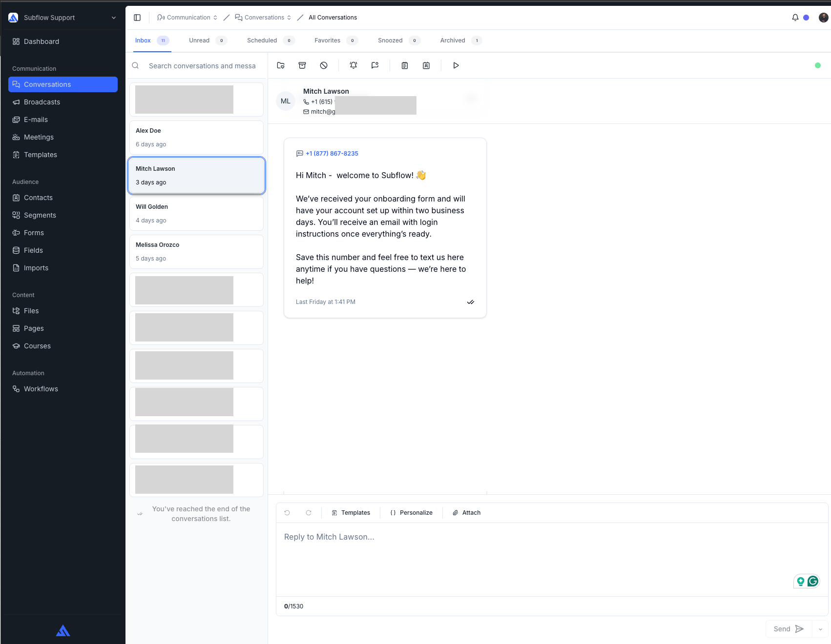Click the double-check read receipt icon

tap(471, 302)
